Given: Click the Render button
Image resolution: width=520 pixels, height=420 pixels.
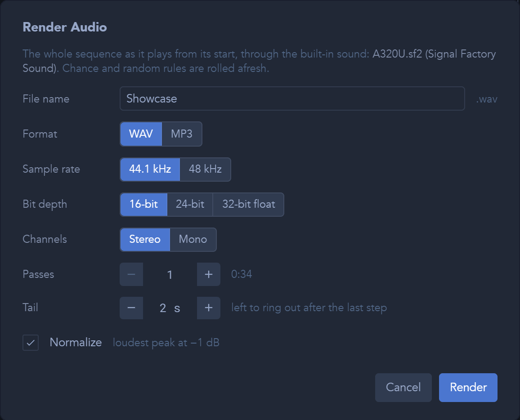Looking at the screenshot, I should [x=468, y=388].
